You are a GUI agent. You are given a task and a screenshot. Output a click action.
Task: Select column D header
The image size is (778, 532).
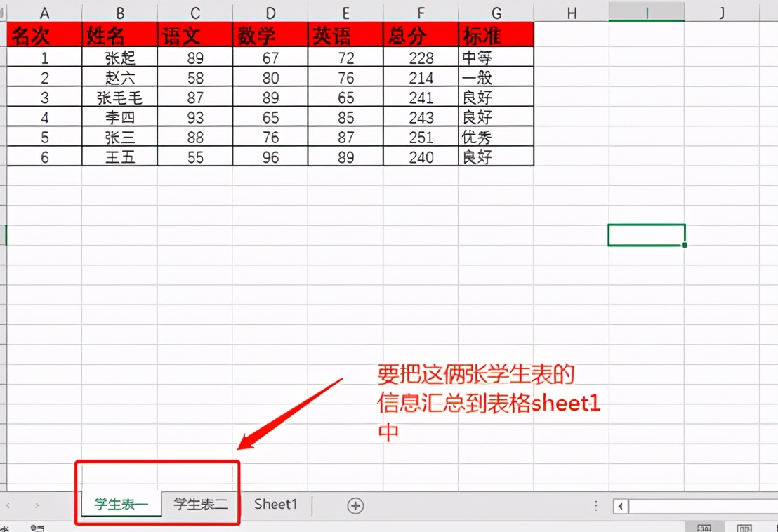pyautogui.click(x=270, y=13)
